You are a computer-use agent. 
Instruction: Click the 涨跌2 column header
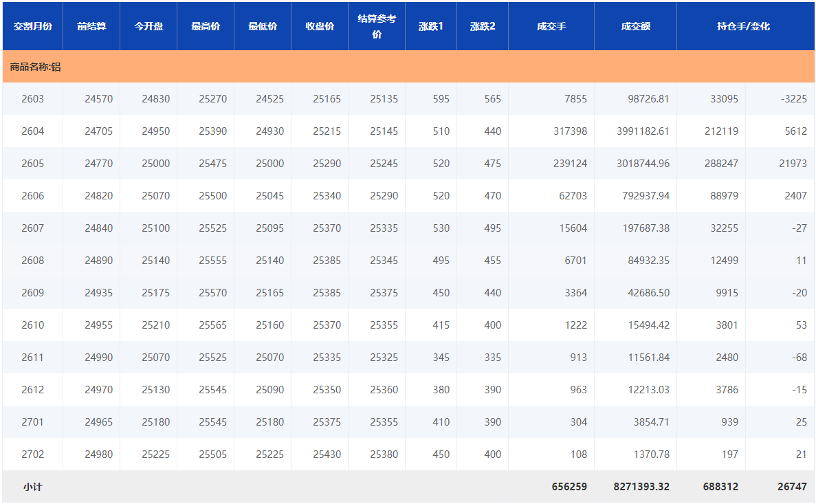(483, 26)
